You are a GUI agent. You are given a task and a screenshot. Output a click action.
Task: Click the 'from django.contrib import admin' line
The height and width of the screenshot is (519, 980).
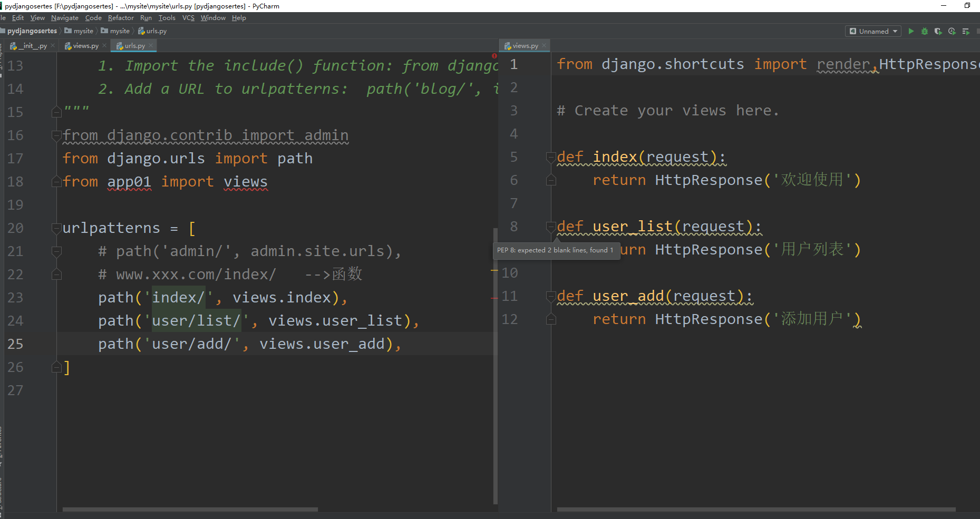tap(206, 135)
